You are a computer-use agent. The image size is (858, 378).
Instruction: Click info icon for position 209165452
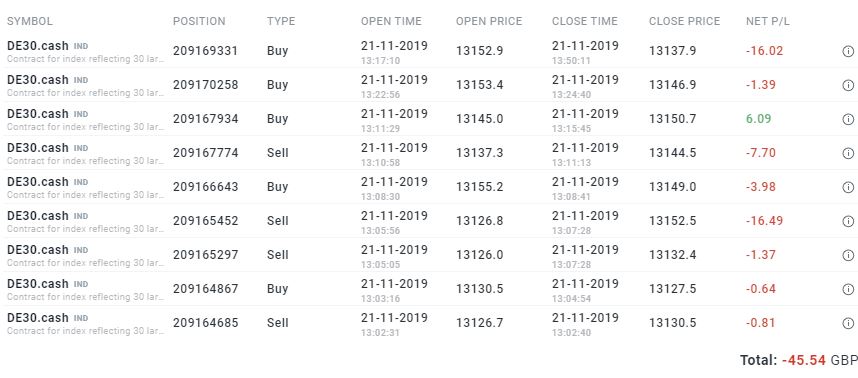[848, 222]
